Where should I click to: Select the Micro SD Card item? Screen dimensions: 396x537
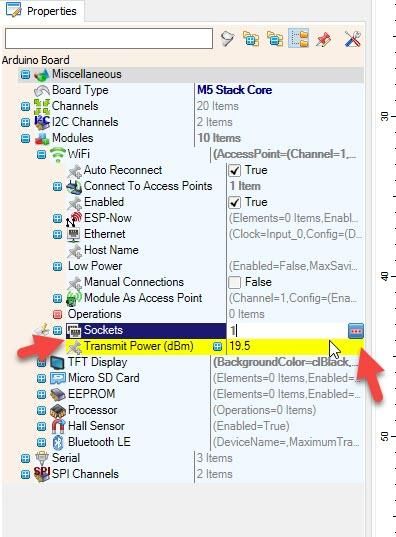(x=103, y=378)
